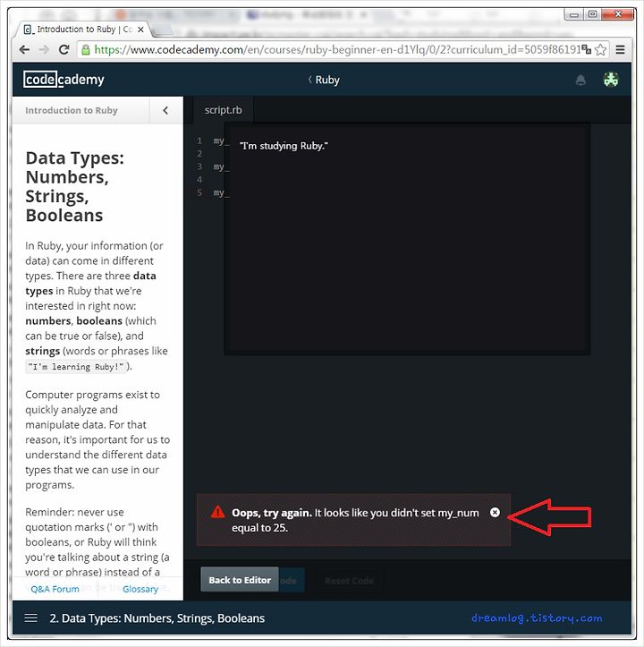Click the browser forward arrow
The height and width of the screenshot is (647, 644).
[44, 50]
